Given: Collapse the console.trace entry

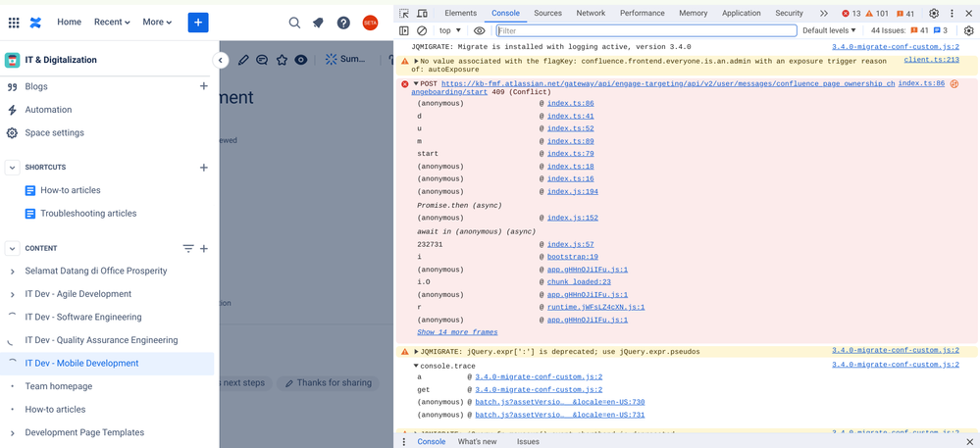Looking at the screenshot, I should tap(416, 367).
